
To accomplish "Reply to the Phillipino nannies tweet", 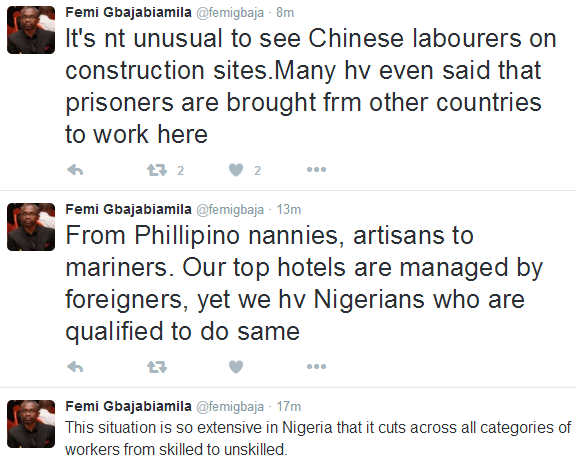I will coord(75,367).
